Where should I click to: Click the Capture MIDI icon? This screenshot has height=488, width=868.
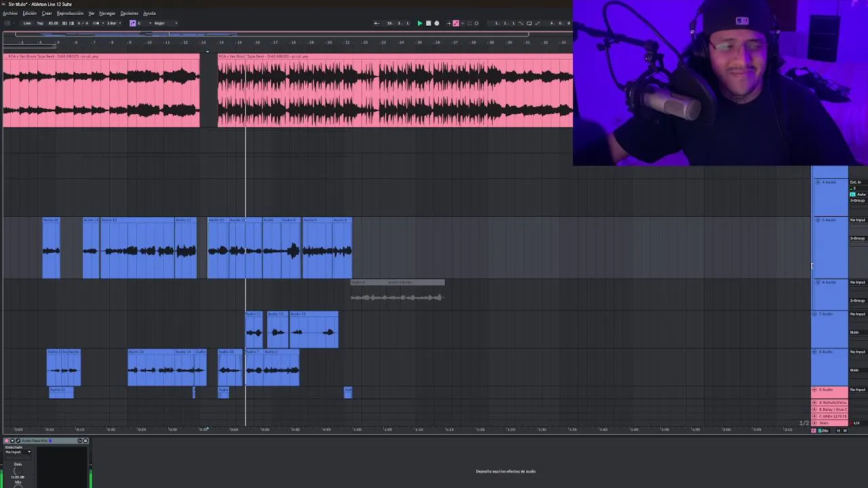pos(469,23)
